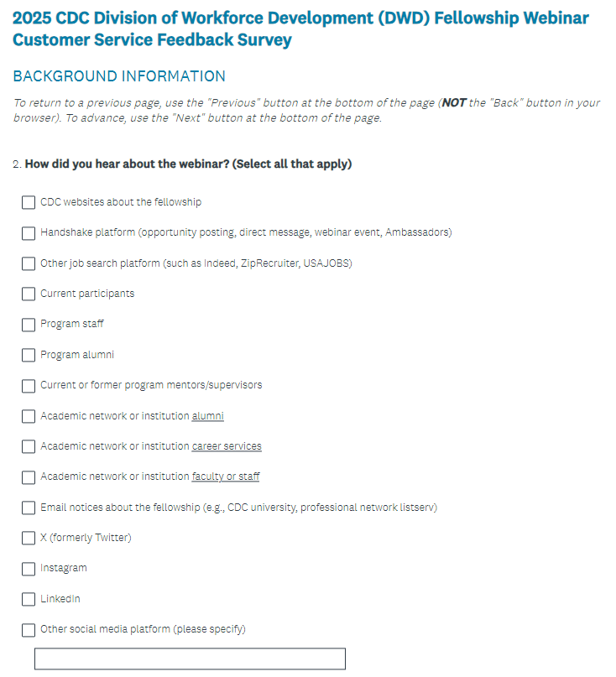Select the 'X (formerly Twitter)' checkbox

(29, 538)
